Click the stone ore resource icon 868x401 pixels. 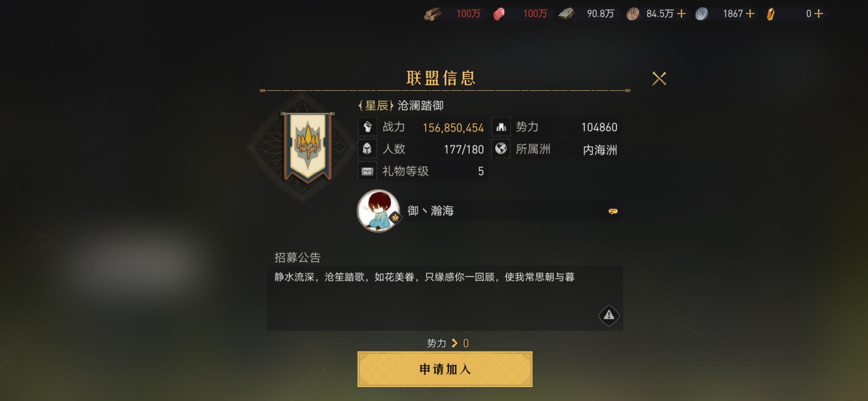tap(566, 14)
